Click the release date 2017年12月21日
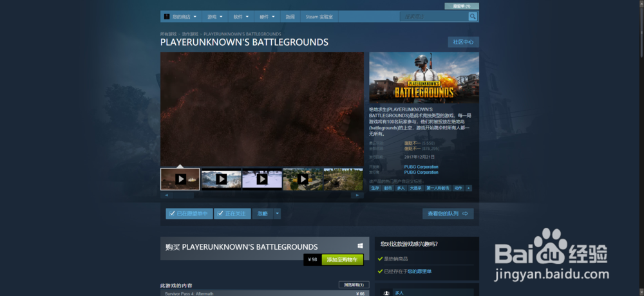Screen dimensions: 644x296 (419, 157)
